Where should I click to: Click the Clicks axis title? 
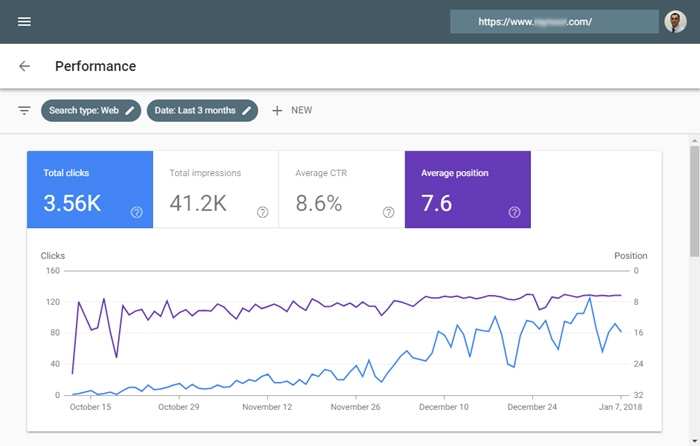point(53,256)
